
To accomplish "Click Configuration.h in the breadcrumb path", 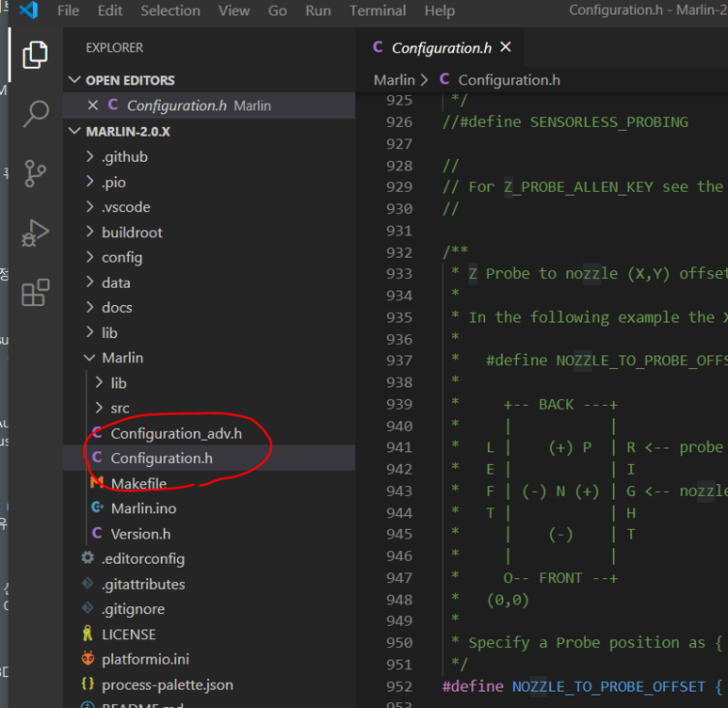I will point(509,80).
